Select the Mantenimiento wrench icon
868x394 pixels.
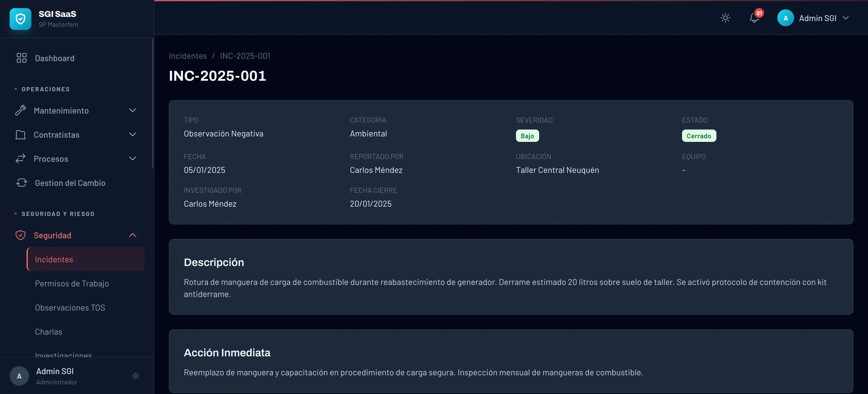point(21,111)
